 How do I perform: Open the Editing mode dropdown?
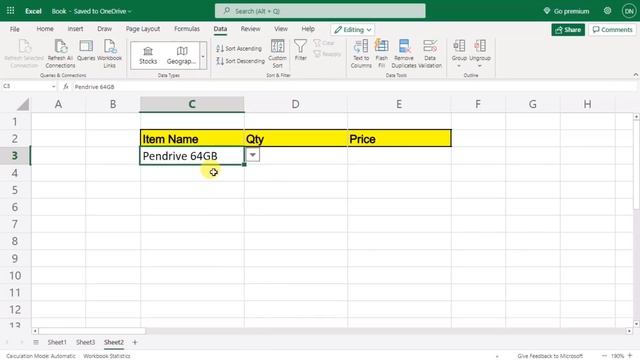353,29
